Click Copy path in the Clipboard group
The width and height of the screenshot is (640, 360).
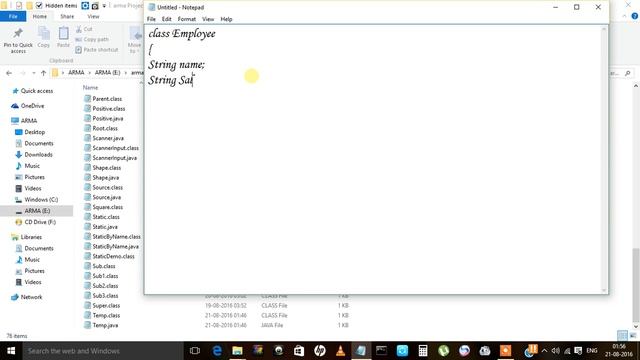pyautogui.click(x=92, y=40)
